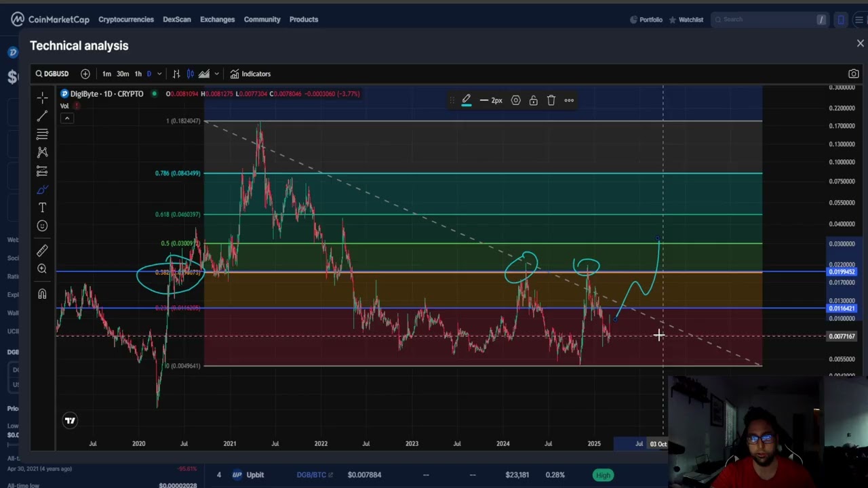
Task: Open the Fibonacci/Gann tools
Action: click(42, 134)
